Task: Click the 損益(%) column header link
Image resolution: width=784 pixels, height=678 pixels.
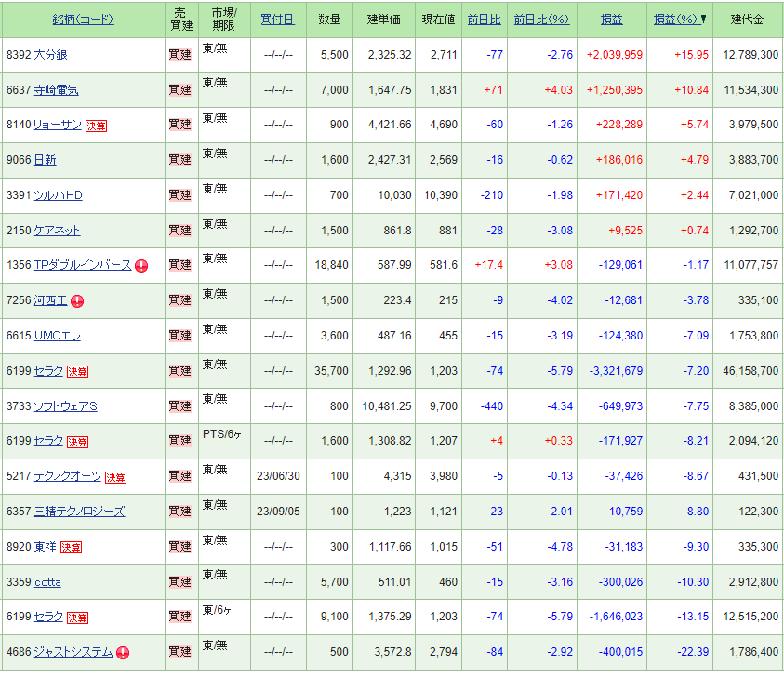Action: point(675,20)
